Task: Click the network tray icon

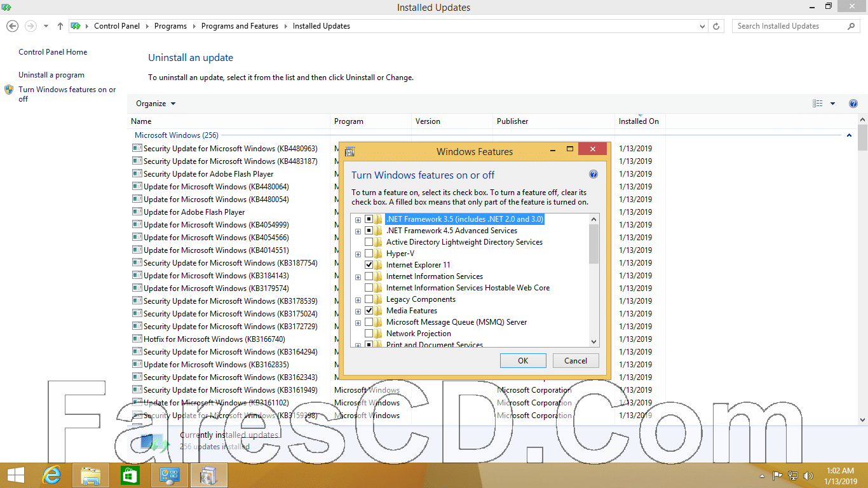Action: [x=793, y=475]
